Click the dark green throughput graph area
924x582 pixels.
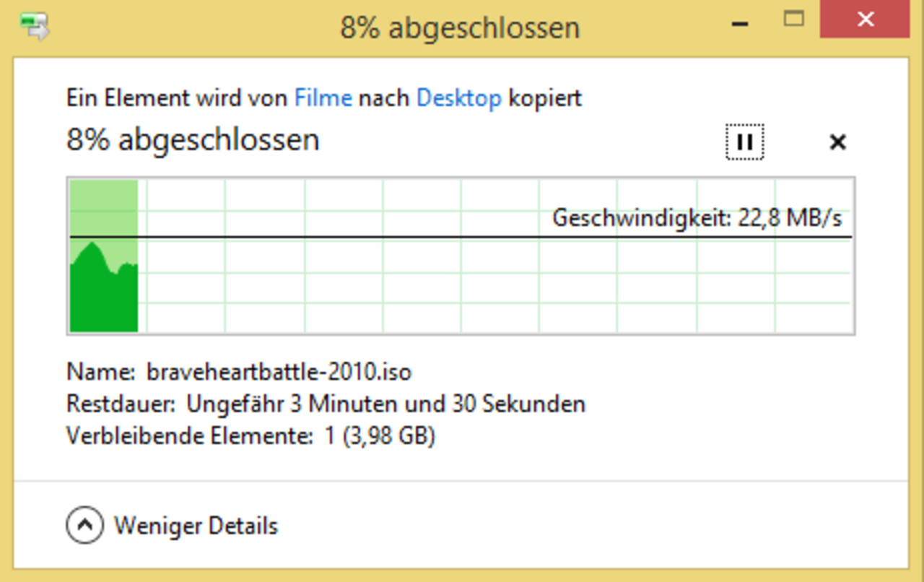pyautogui.click(x=101, y=300)
